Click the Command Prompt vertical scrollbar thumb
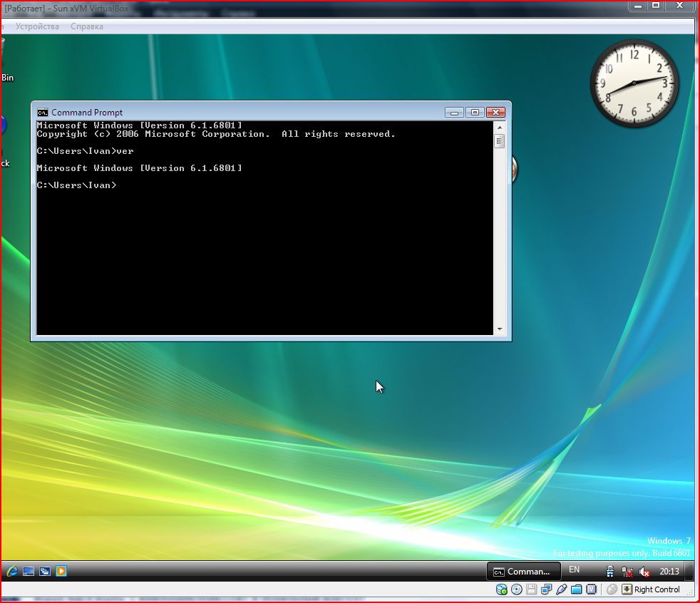700x603 pixels. (500, 142)
